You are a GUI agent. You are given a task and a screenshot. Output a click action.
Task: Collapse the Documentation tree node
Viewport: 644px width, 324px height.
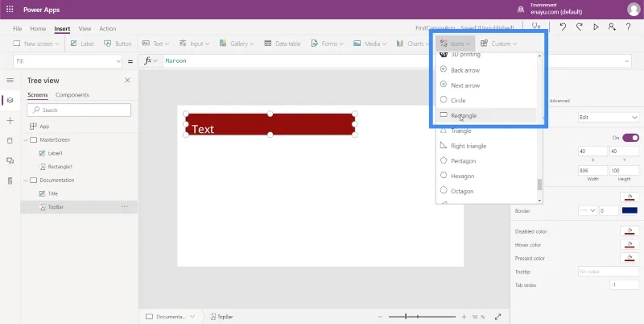[x=26, y=180]
